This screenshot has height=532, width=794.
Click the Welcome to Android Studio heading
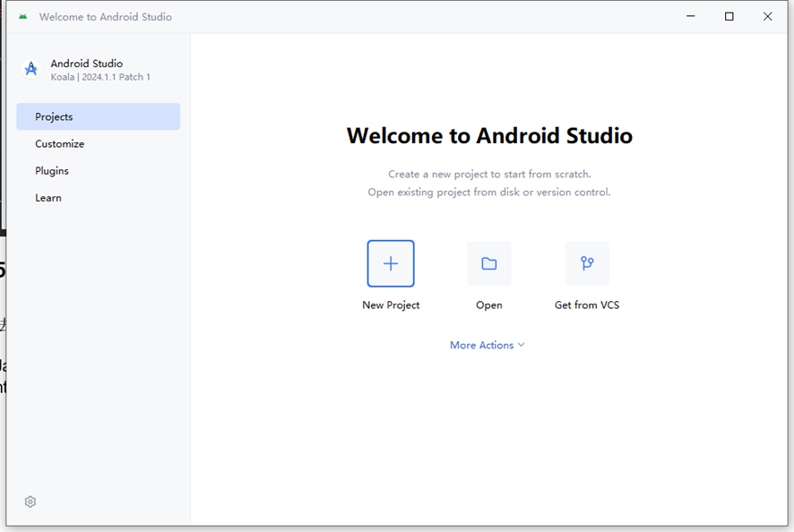click(x=489, y=135)
